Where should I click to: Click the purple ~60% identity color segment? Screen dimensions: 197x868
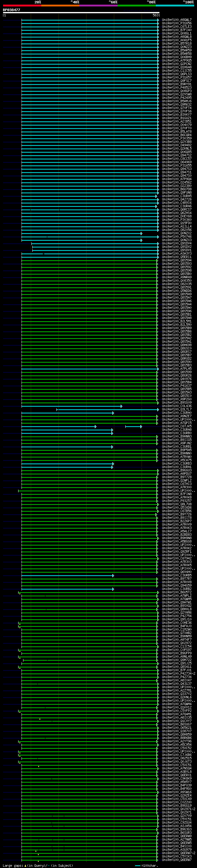tap(99, 6)
